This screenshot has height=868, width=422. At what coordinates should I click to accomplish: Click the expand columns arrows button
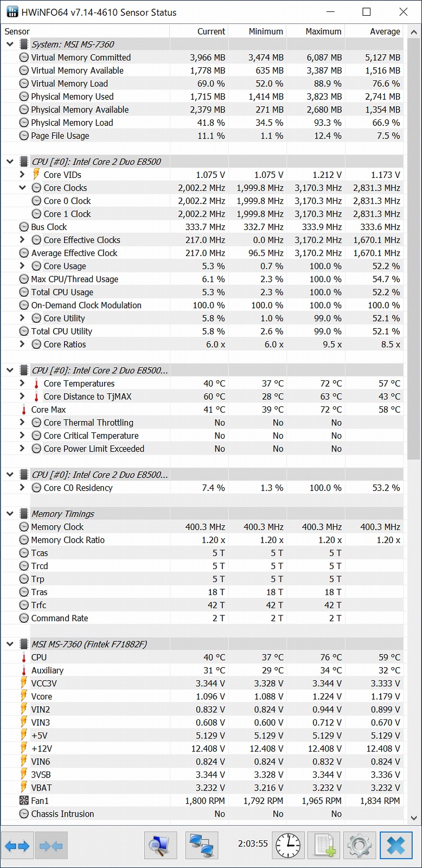coord(18,845)
